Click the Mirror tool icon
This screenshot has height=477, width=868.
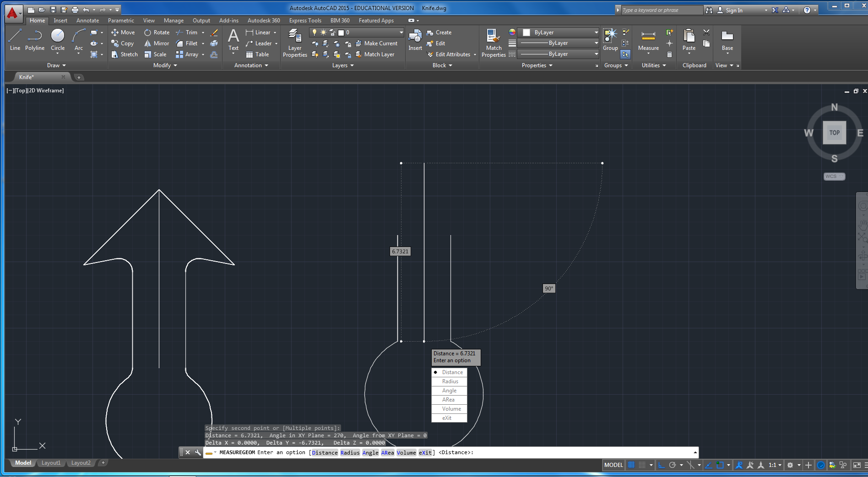click(x=148, y=43)
